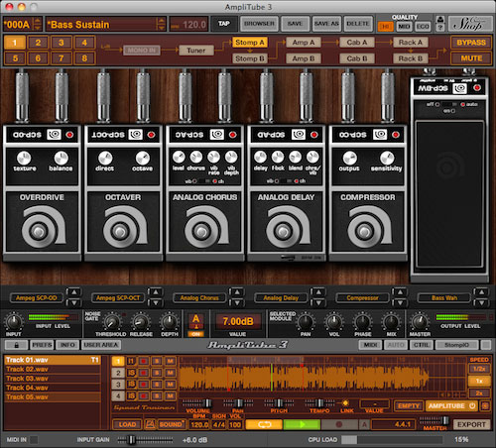
Task: Click the EXPORT button
Action: 471,424
